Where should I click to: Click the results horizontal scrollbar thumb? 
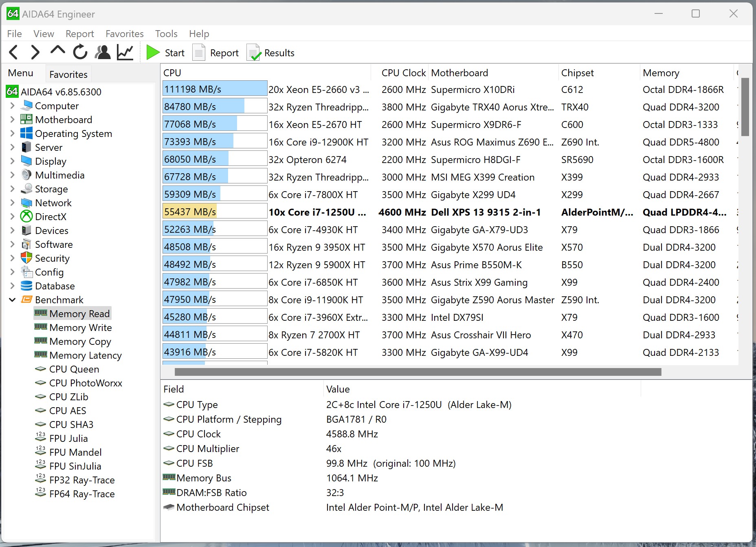418,372
